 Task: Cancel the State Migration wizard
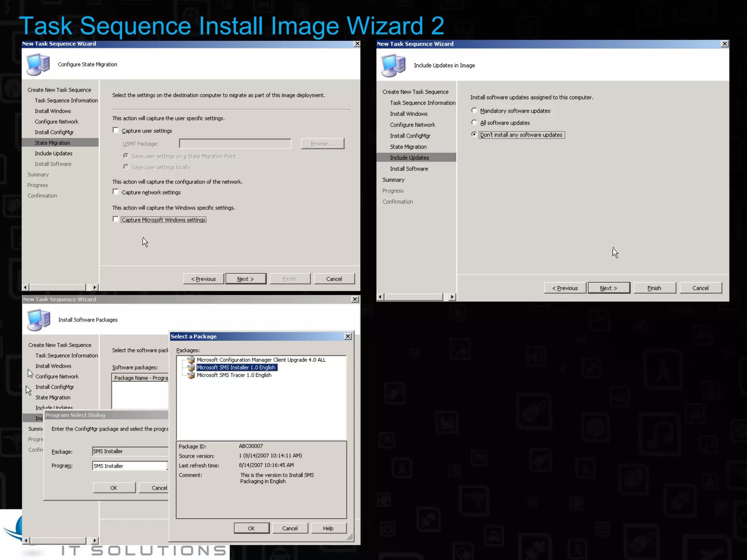click(x=334, y=279)
